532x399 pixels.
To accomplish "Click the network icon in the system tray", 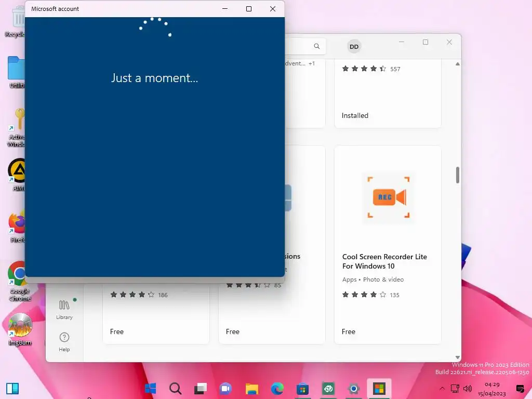I will [x=455, y=389].
